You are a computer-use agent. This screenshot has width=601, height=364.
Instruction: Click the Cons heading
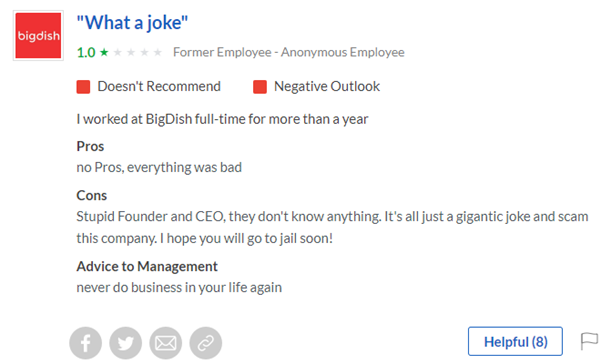[92, 195]
